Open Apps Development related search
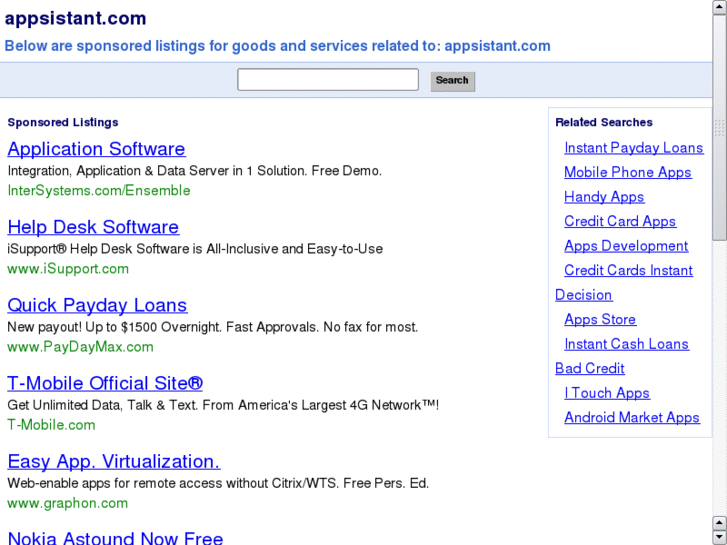Viewport: 727px width, 545px height. point(626,246)
